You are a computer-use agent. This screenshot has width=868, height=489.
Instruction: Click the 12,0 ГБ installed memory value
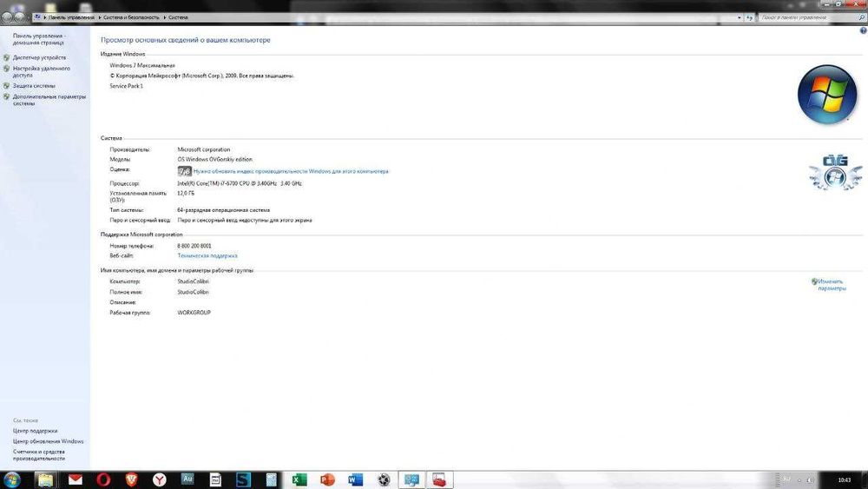tap(186, 194)
